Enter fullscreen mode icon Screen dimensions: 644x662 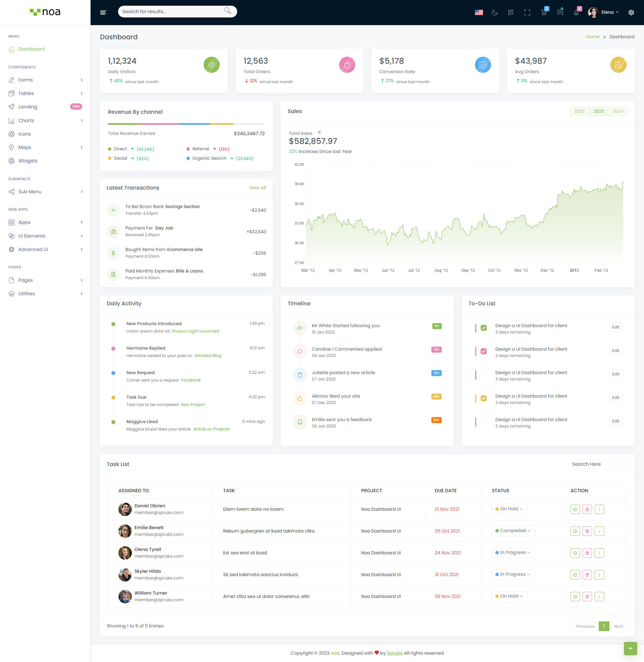[527, 12]
